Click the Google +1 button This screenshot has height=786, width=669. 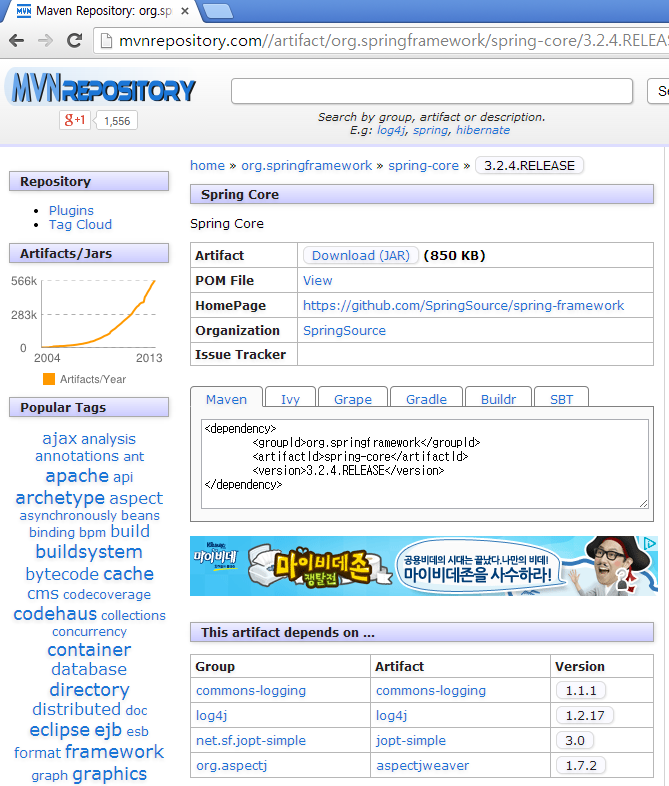[75, 120]
